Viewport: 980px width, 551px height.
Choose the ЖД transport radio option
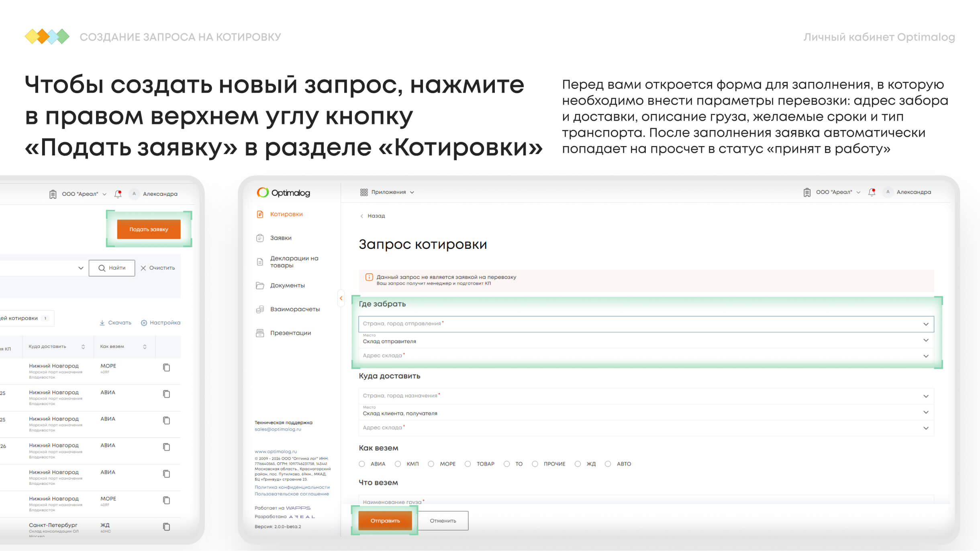tap(578, 464)
